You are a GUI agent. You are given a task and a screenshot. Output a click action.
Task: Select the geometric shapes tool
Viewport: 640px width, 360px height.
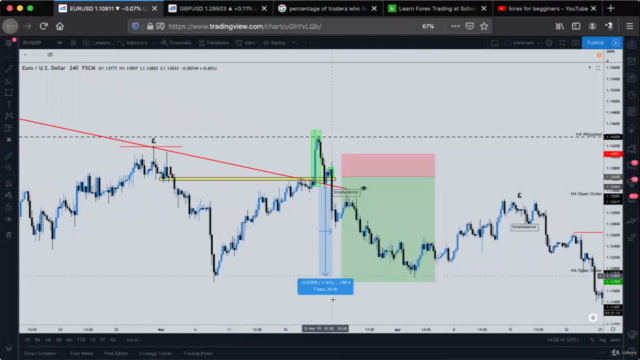point(9,93)
